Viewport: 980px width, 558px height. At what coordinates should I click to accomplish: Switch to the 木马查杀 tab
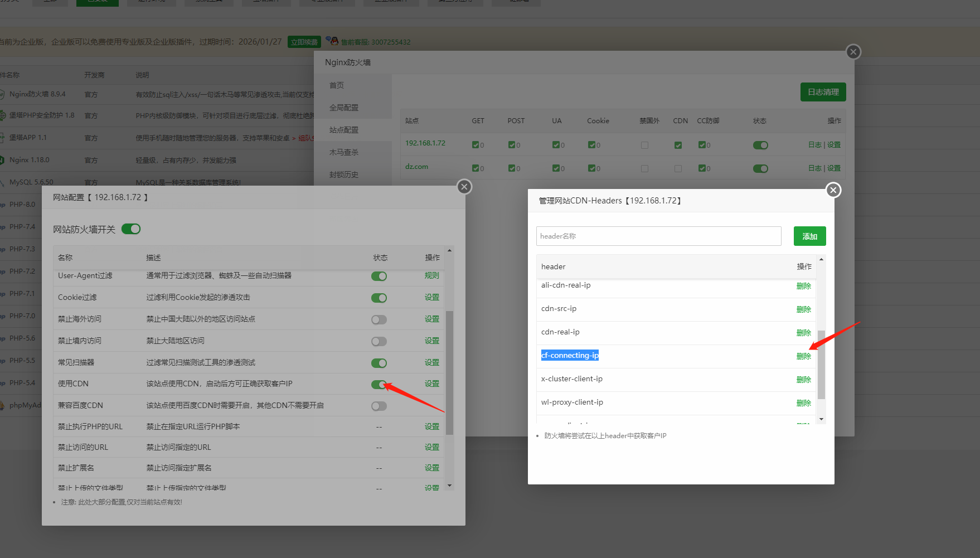[x=344, y=152]
